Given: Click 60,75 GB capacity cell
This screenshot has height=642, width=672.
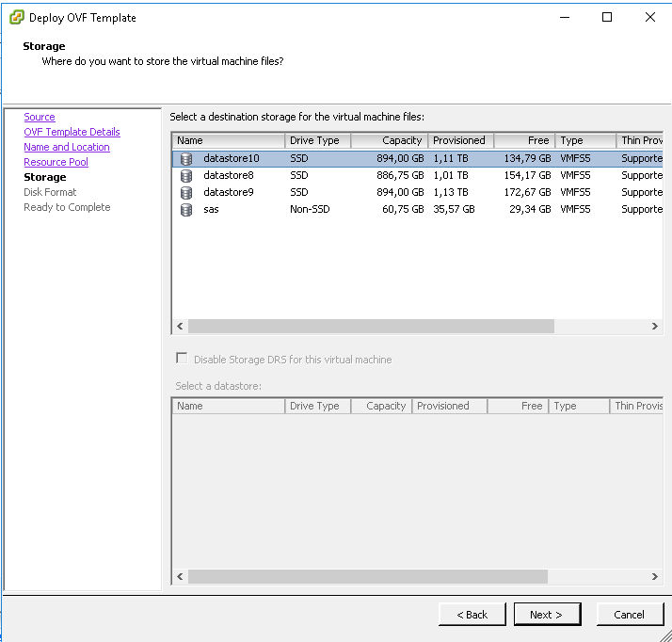Looking at the screenshot, I should click(x=403, y=210).
